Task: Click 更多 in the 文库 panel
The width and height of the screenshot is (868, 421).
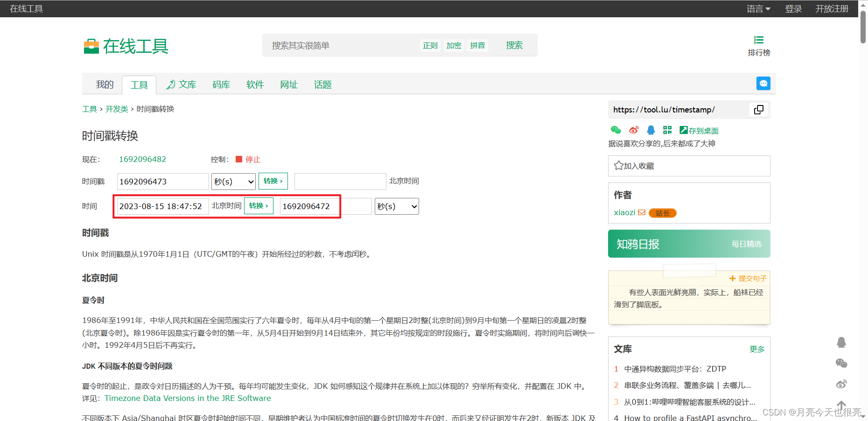Action: click(x=757, y=349)
